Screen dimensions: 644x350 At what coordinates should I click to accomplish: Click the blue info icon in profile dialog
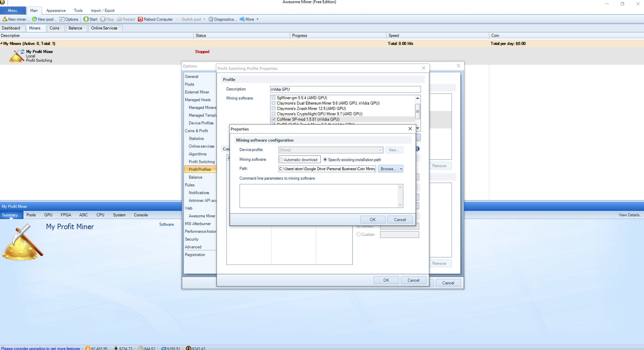pyautogui.click(x=418, y=149)
